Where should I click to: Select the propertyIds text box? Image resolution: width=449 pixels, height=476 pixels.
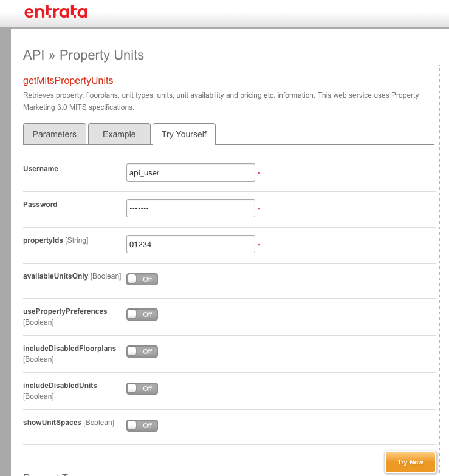pos(191,244)
